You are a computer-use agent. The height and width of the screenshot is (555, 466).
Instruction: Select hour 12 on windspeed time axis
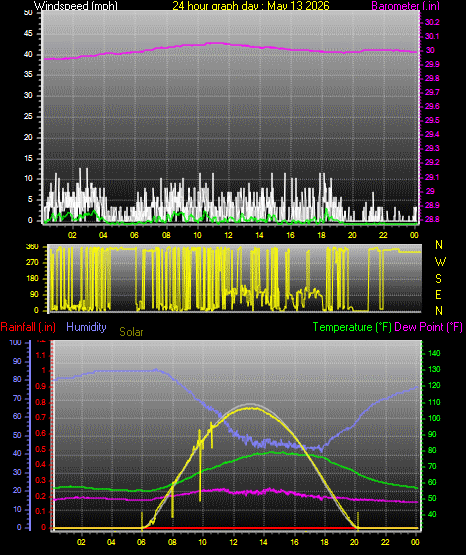228,235
